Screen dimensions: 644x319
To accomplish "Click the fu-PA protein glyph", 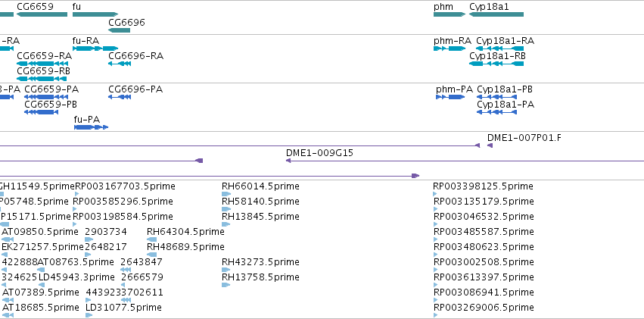I will point(91,127).
